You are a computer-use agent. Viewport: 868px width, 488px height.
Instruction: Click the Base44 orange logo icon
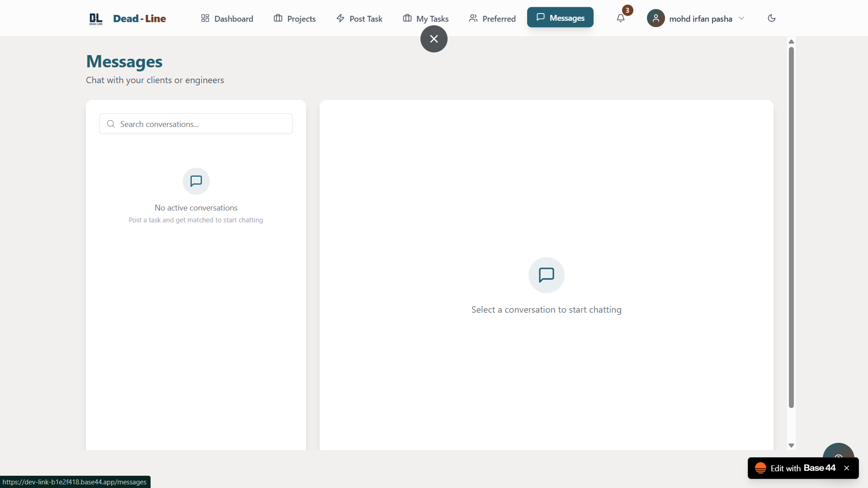(x=760, y=468)
